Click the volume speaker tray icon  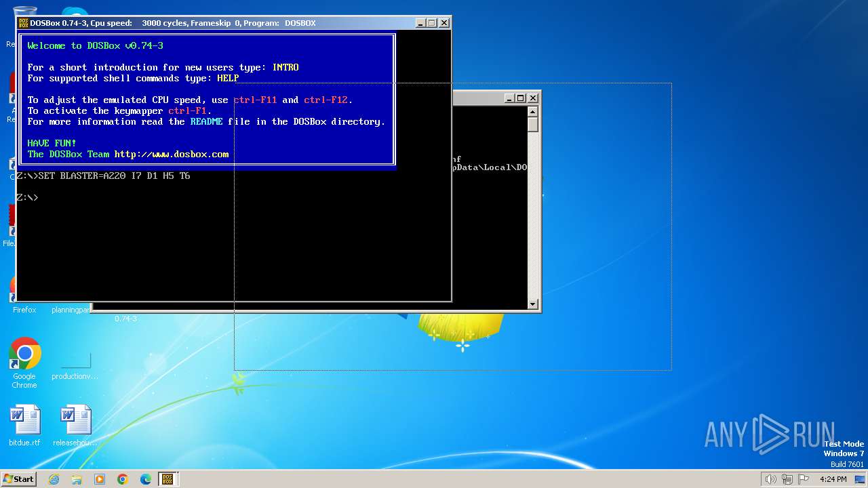(770, 479)
